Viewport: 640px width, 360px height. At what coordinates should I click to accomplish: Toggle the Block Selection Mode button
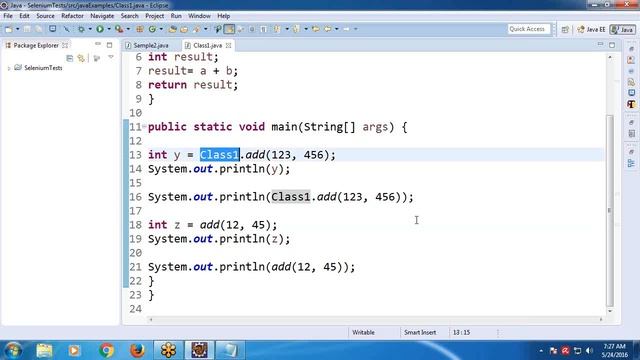(x=252, y=29)
